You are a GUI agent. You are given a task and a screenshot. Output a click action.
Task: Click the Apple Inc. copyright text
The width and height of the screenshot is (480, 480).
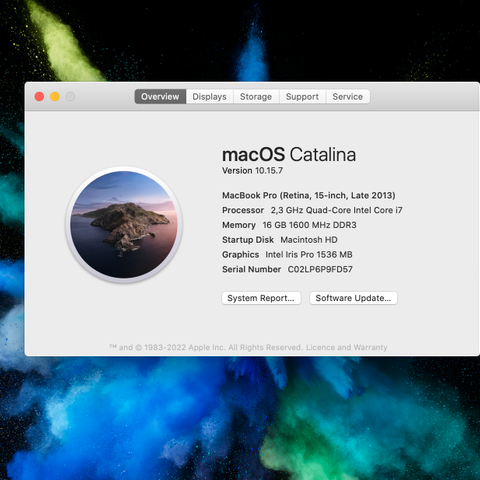tap(206, 347)
